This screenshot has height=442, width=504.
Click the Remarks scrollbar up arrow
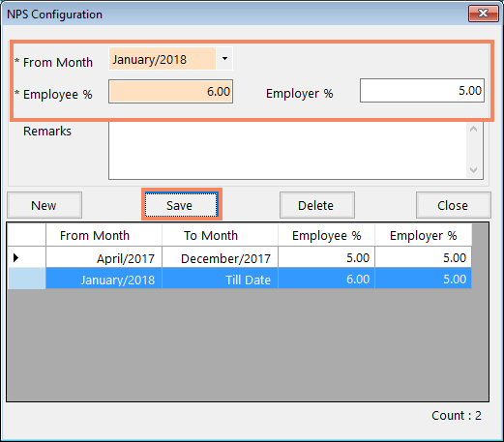(x=474, y=130)
